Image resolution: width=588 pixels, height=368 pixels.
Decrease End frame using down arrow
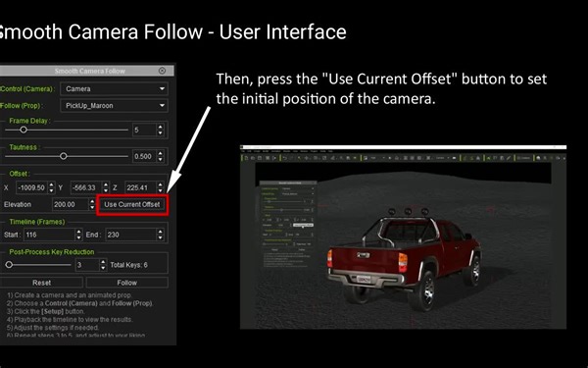161,237
